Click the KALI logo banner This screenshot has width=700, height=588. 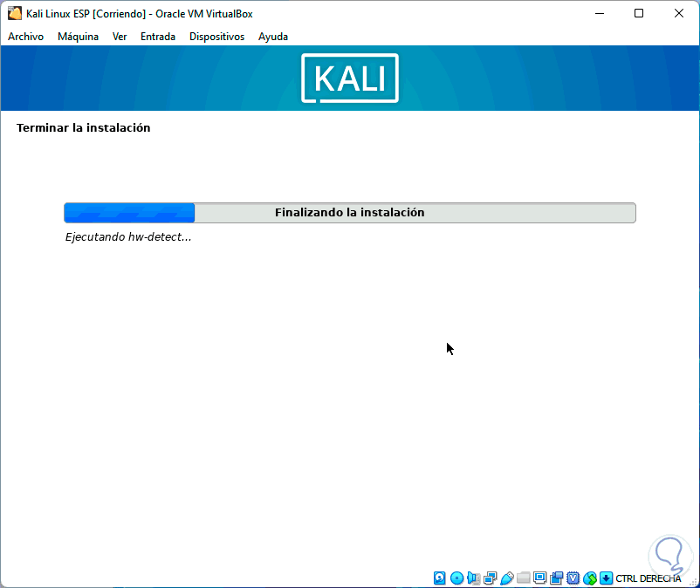tap(350, 78)
